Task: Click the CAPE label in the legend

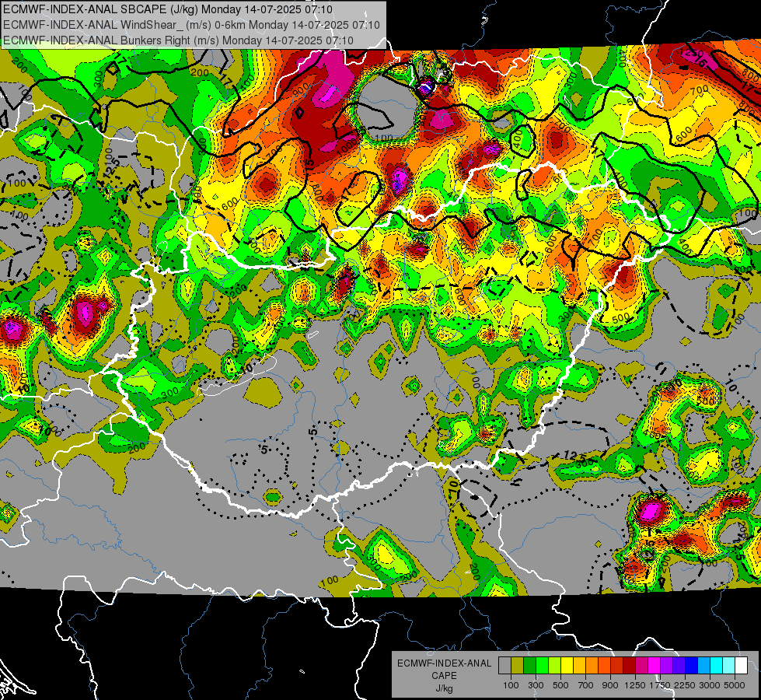Action: [444, 676]
